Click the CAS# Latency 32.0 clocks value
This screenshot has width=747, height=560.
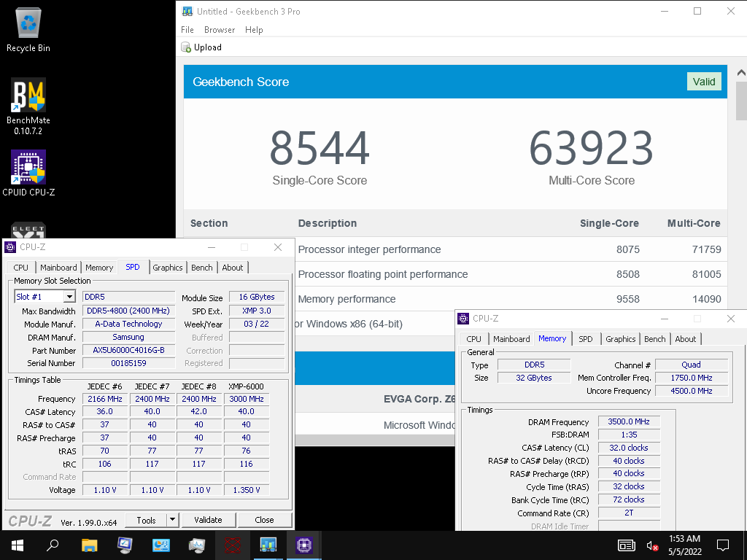click(x=629, y=448)
